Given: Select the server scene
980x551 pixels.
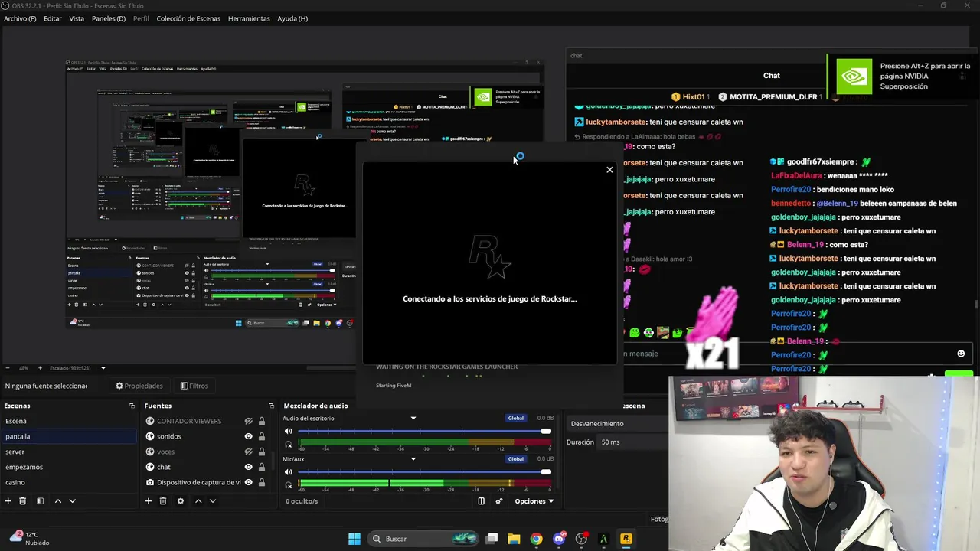Looking at the screenshot, I should coord(69,452).
